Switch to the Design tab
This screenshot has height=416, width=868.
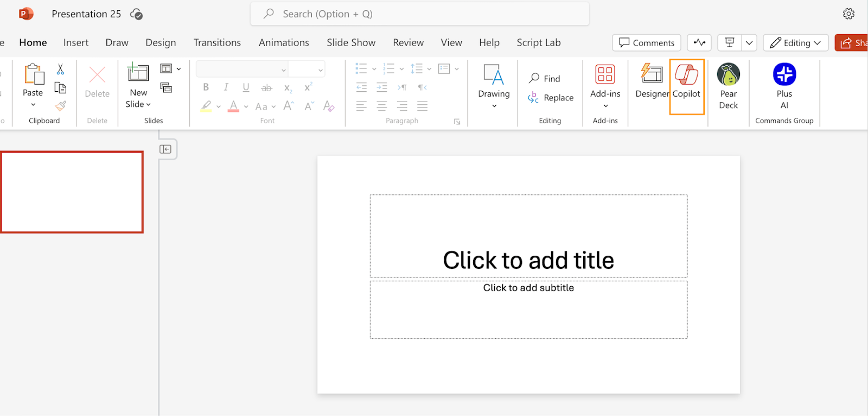pyautogui.click(x=161, y=42)
